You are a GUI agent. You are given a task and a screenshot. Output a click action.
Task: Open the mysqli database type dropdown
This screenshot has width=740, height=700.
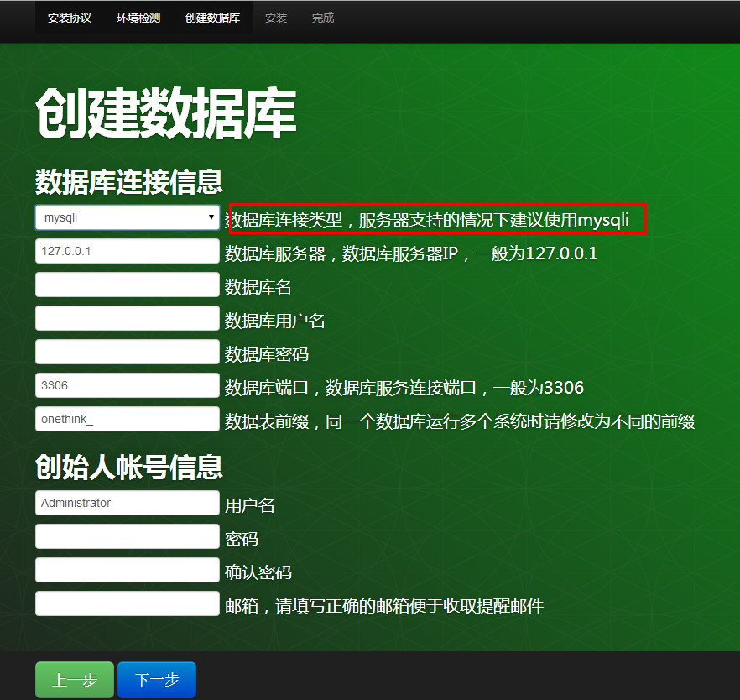[127, 217]
